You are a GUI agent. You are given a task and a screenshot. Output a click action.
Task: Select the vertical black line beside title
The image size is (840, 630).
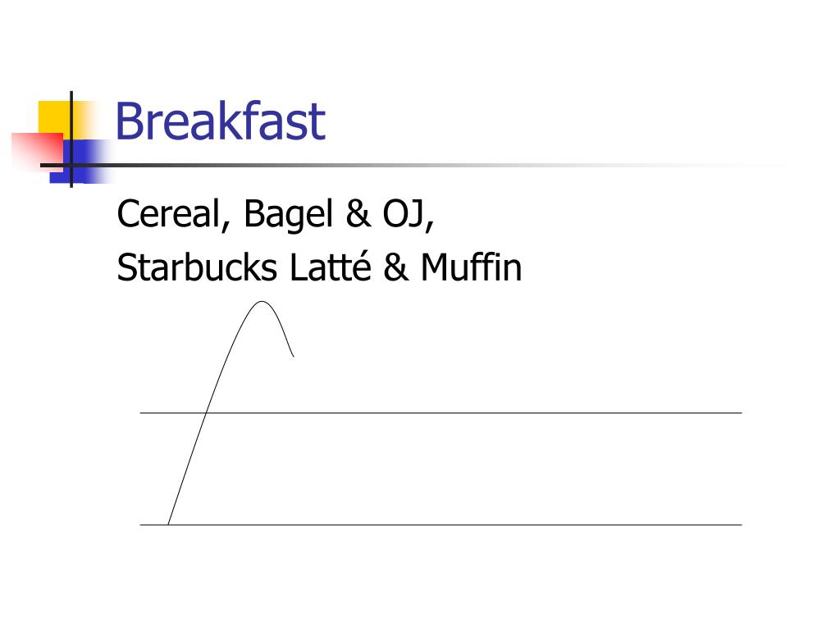(x=71, y=139)
